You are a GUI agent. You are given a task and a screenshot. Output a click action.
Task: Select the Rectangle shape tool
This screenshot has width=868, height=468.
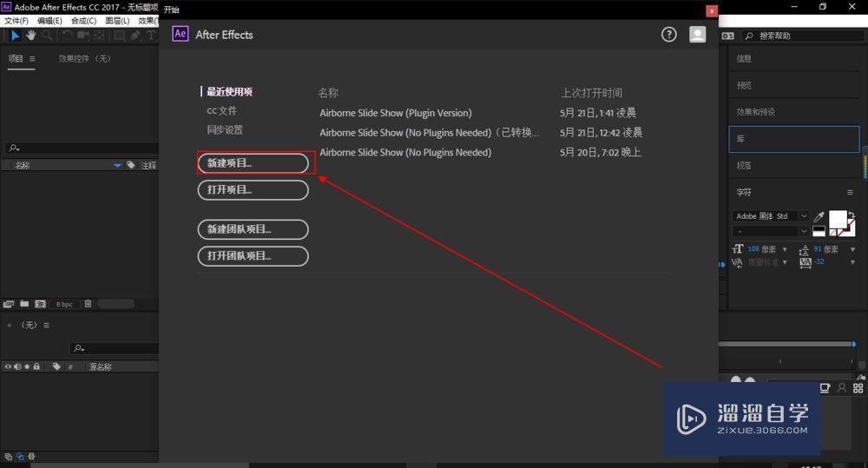pyautogui.click(x=119, y=36)
